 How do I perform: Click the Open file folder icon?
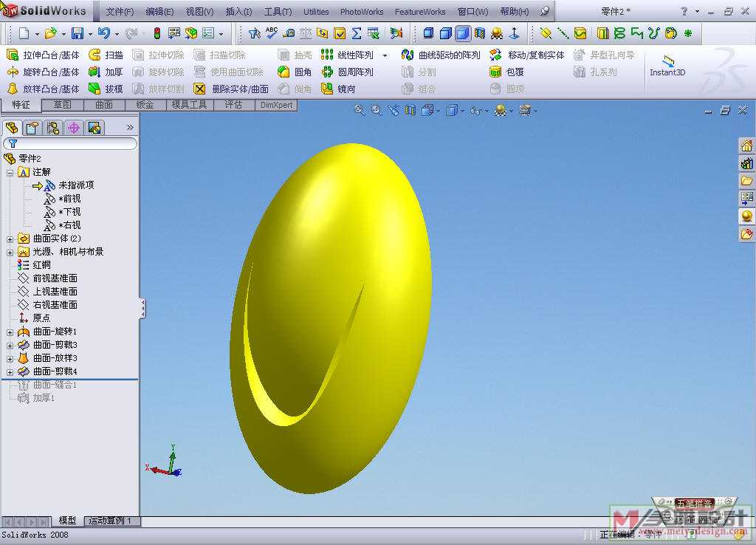(x=50, y=32)
